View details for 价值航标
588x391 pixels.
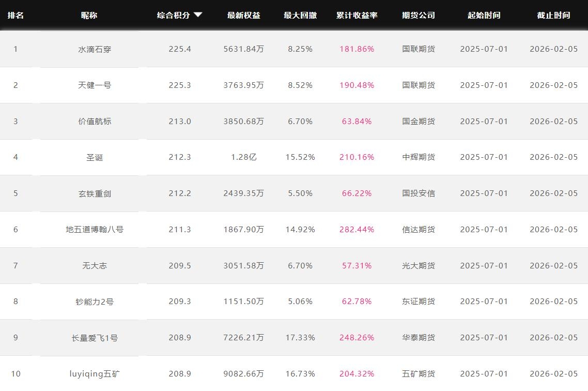pyautogui.click(x=95, y=122)
